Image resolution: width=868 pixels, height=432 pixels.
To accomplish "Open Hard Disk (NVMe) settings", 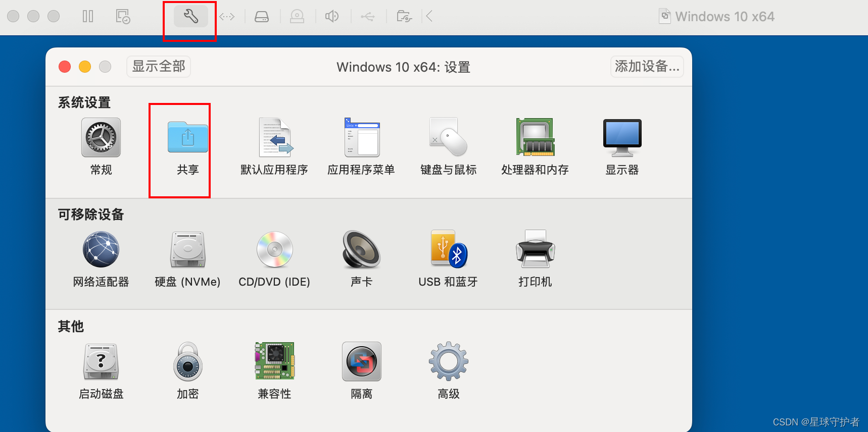I will click(187, 259).
